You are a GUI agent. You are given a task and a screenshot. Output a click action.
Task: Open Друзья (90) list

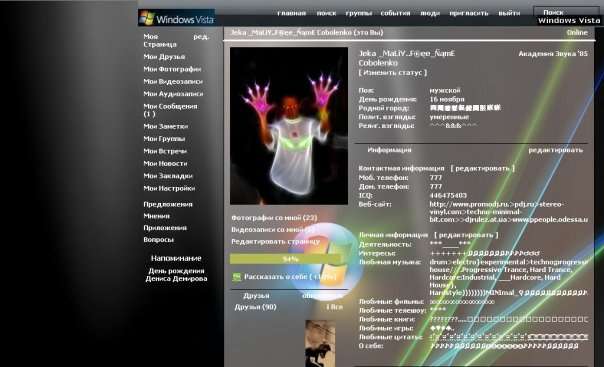[255, 307]
